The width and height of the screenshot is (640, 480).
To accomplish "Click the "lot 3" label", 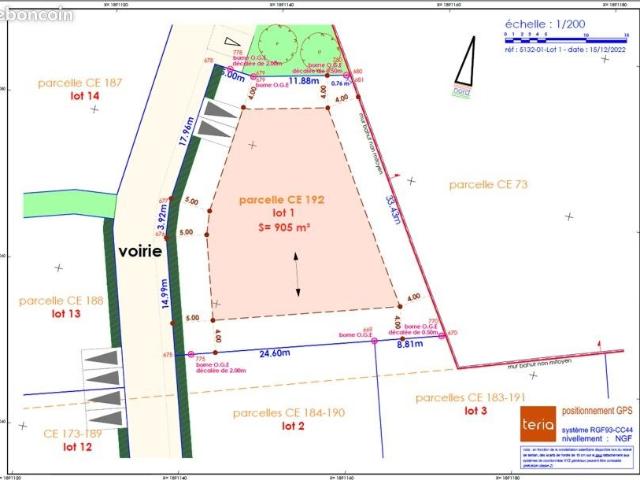I will tap(474, 411).
